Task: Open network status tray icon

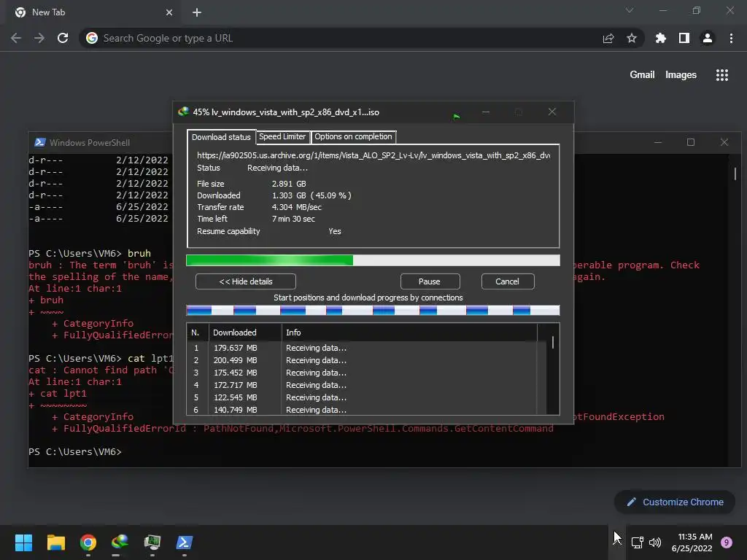Action: coord(638,542)
